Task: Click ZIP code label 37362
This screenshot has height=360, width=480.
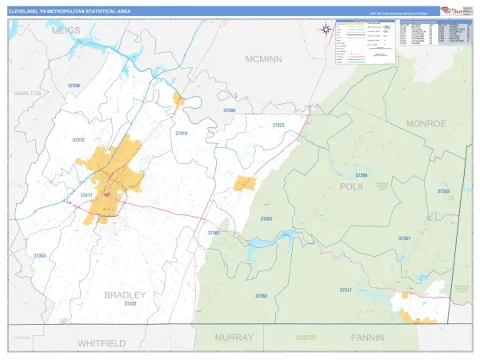Action: [261, 296]
